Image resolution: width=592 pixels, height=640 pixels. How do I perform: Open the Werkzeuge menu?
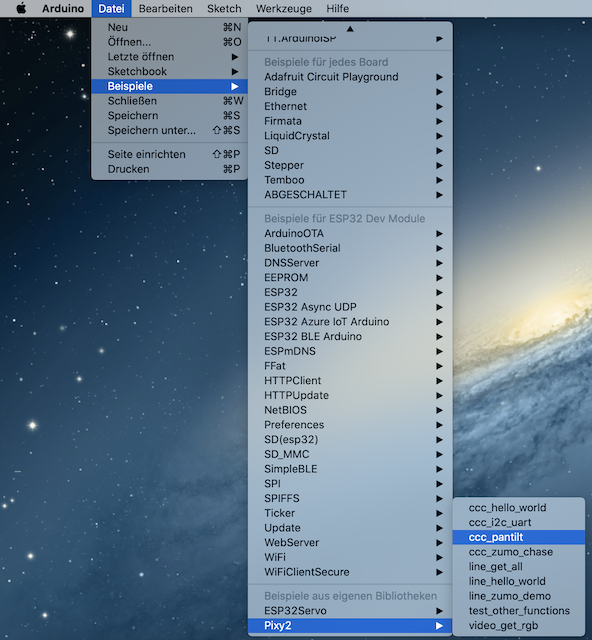pos(284,8)
